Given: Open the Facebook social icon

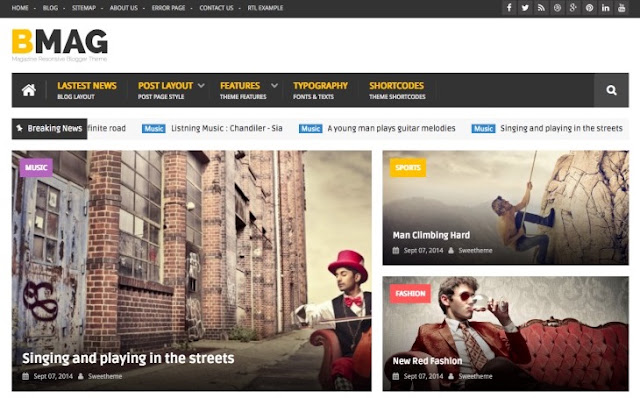Looking at the screenshot, I should (x=509, y=8).
